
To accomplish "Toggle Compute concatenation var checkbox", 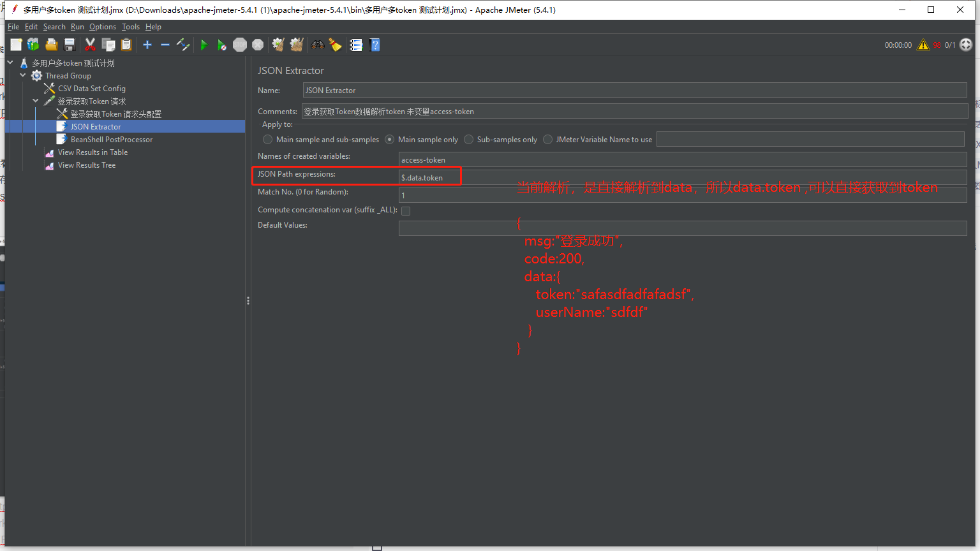I will point(406,210).
